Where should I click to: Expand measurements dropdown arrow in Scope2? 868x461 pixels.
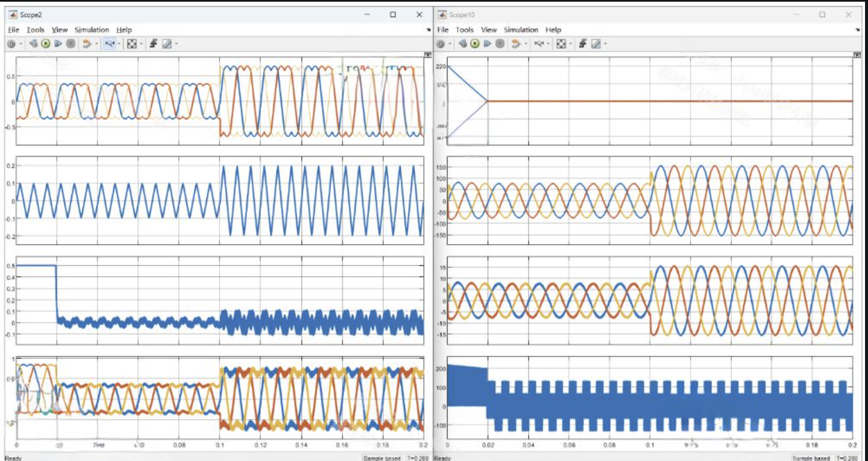point(176,44)
